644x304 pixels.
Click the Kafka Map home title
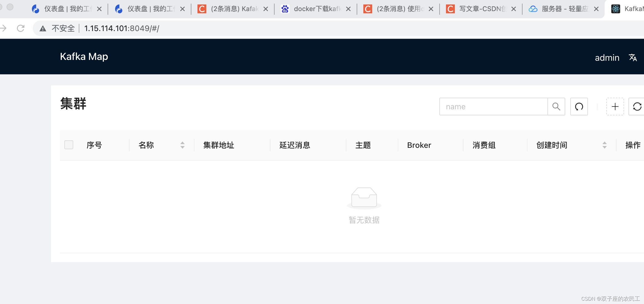pos(84,57)
